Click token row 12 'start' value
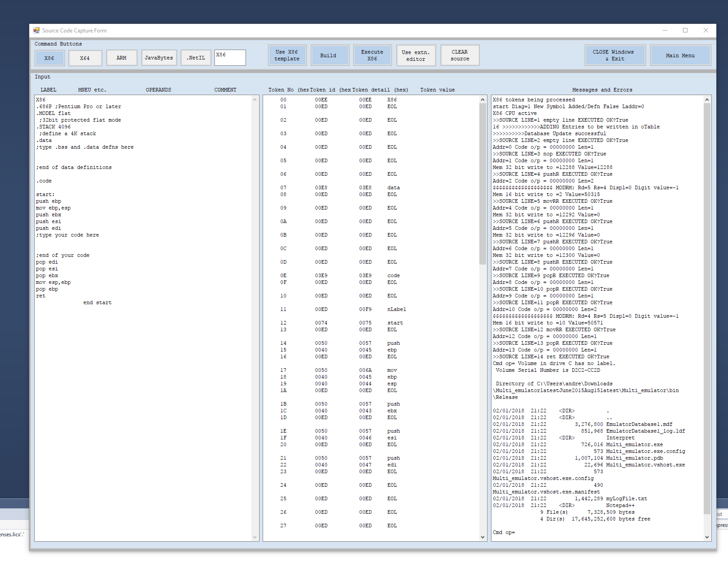This screenshot has height=562, width=728. tap(395, 323)
